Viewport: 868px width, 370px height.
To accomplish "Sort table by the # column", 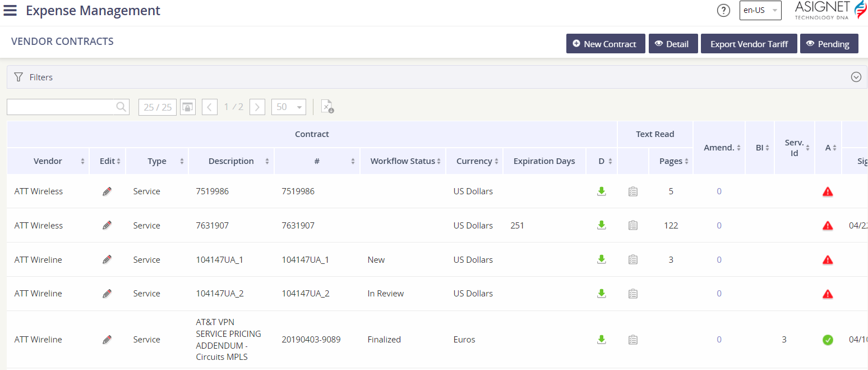I will pyautogui.click(x=353, y=162).
